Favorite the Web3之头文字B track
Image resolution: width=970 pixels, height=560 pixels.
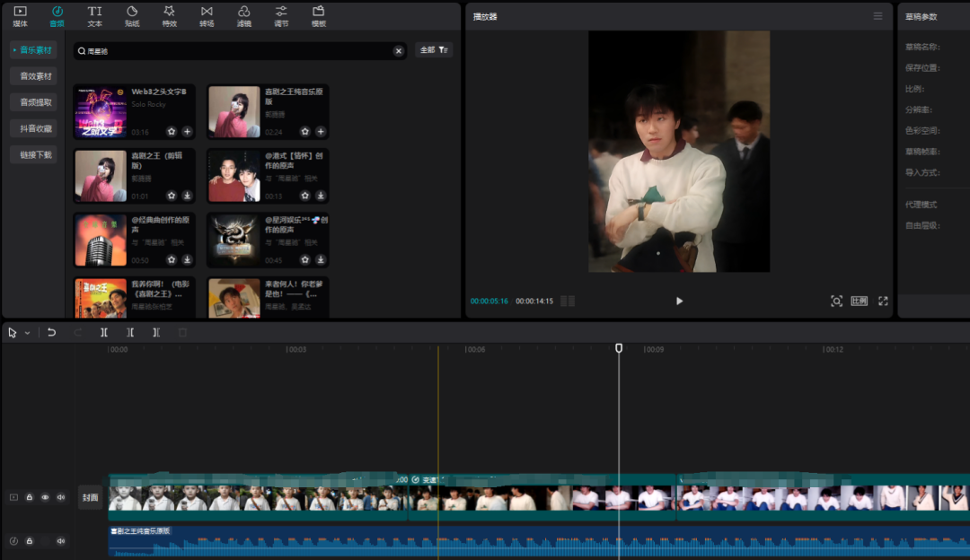pos(172,132)
